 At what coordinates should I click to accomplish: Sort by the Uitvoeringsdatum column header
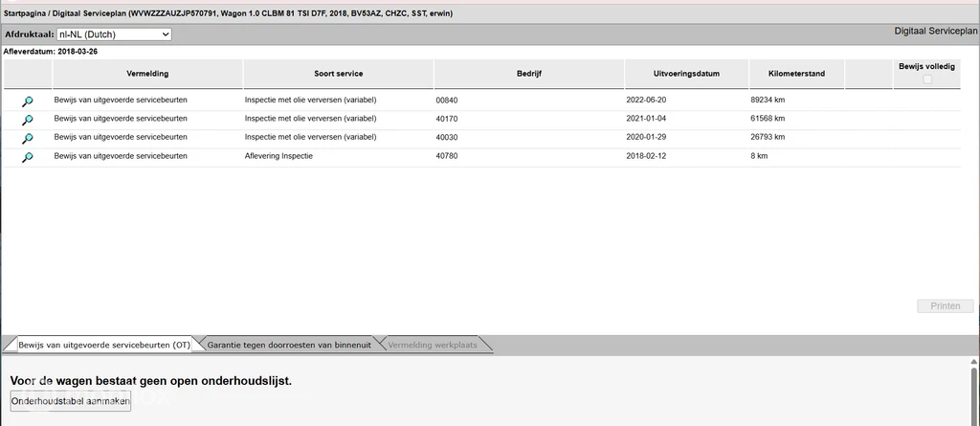686,74
